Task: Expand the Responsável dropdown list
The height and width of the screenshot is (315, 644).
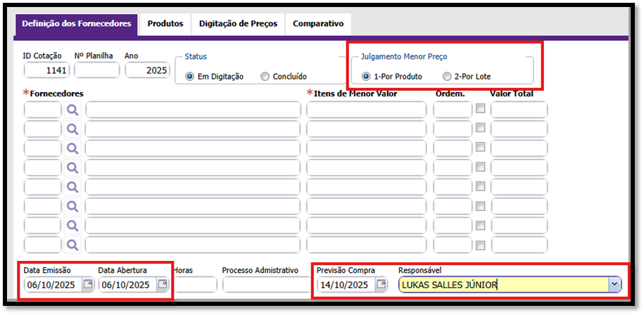Action: [x=614, y=285]
